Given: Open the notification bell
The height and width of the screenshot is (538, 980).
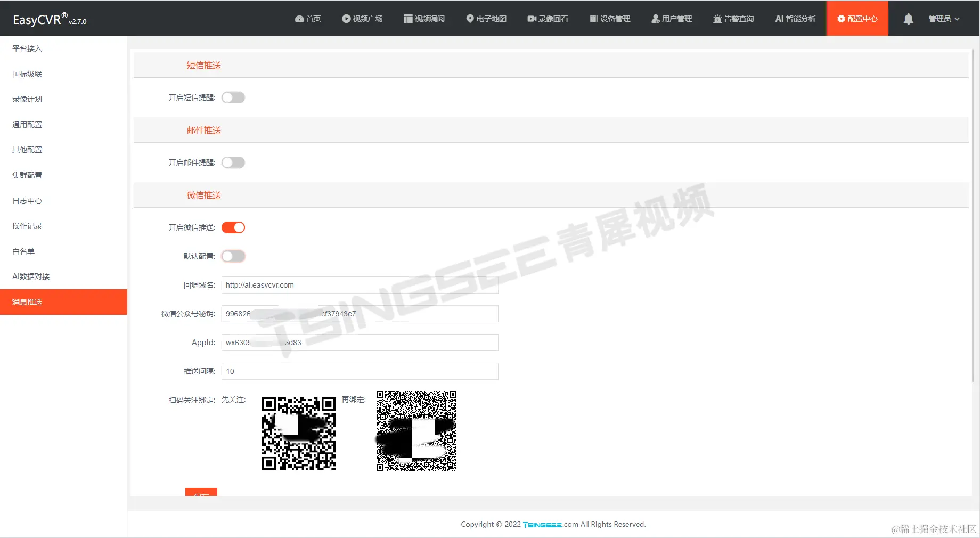Looking at the screenshot, I should click(909, 19).
